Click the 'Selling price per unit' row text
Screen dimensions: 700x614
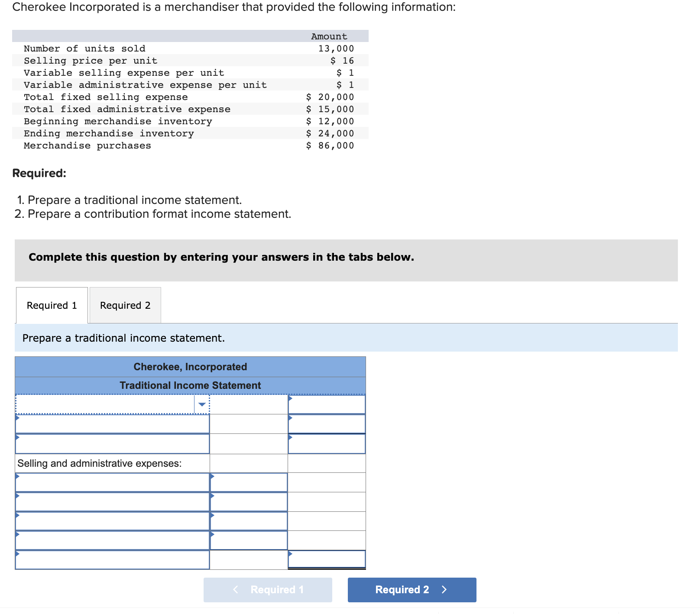coord(91,61)
